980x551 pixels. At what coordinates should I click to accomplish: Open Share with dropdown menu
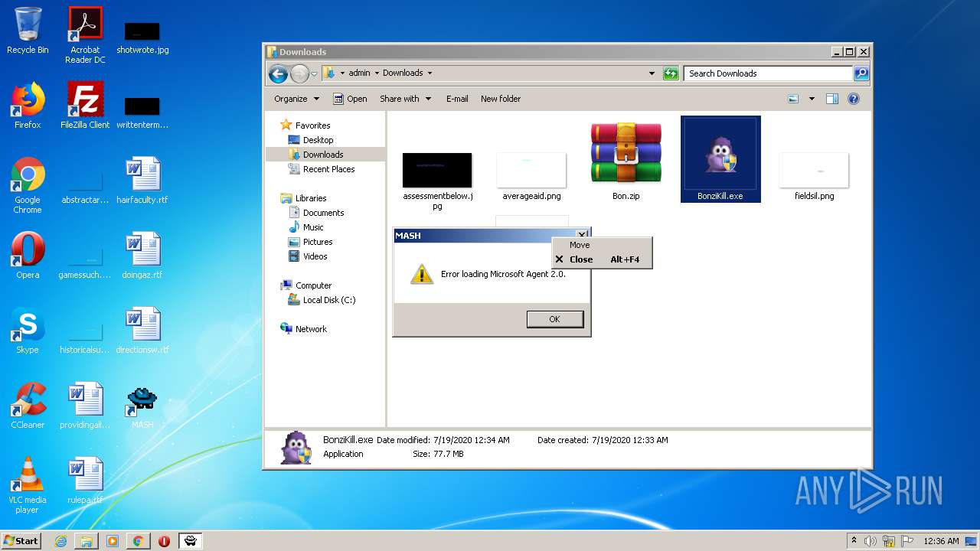point(405,99)
